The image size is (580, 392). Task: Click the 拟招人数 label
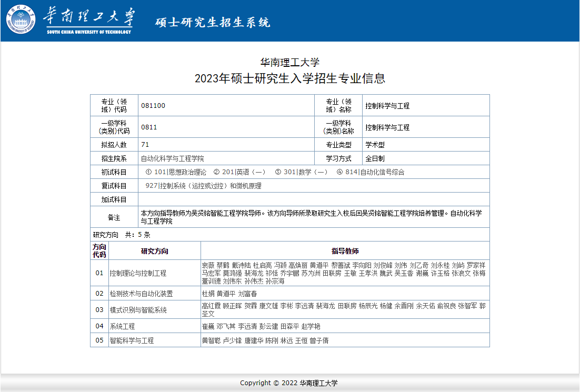pyautogui.click(x=114, y=145)
